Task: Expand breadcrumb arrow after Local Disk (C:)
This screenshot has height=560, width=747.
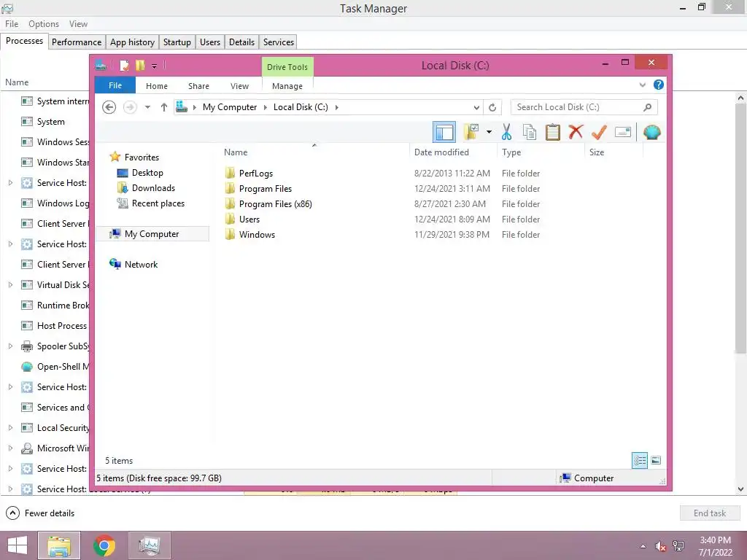Action: click(x=337, y=107)
